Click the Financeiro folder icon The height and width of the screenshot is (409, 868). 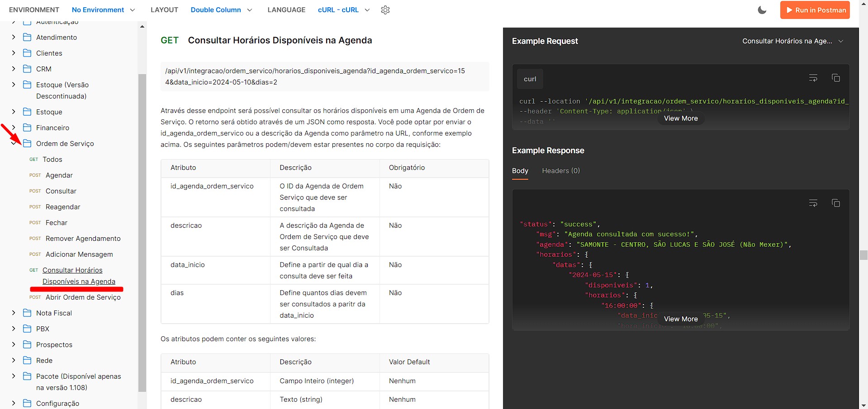click(x=27, y=127)
